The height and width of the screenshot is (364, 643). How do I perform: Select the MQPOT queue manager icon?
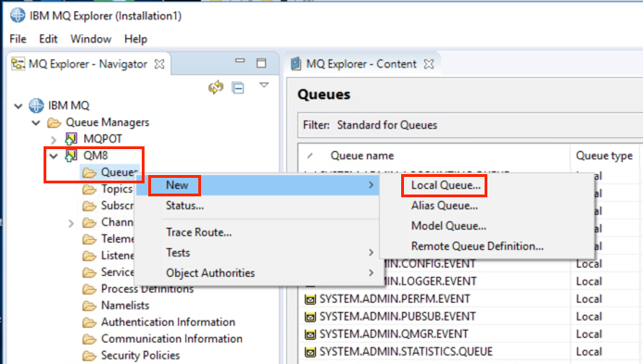click(x=71, y=139)
